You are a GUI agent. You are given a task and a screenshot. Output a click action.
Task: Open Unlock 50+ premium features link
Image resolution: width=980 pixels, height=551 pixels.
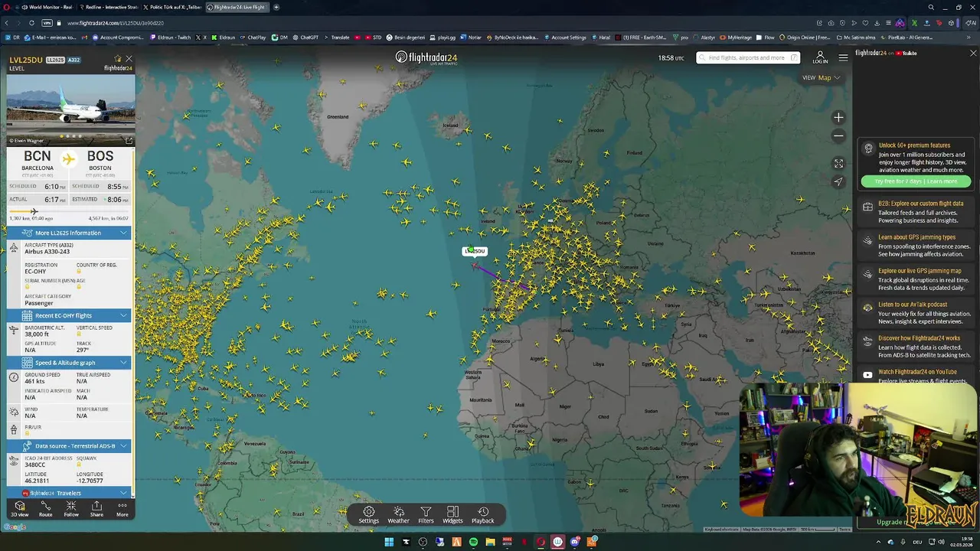[914, 145]
